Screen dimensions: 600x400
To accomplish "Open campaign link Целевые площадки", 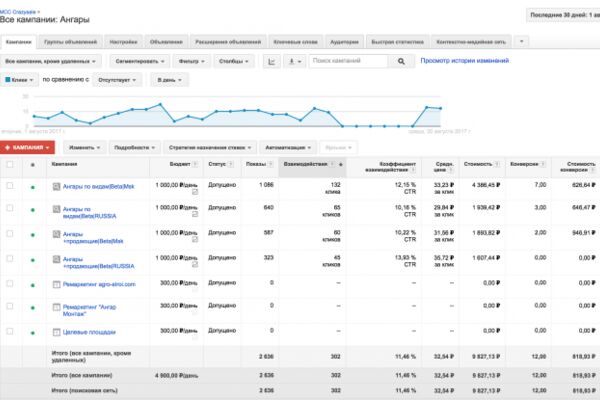I will [89, 332].
